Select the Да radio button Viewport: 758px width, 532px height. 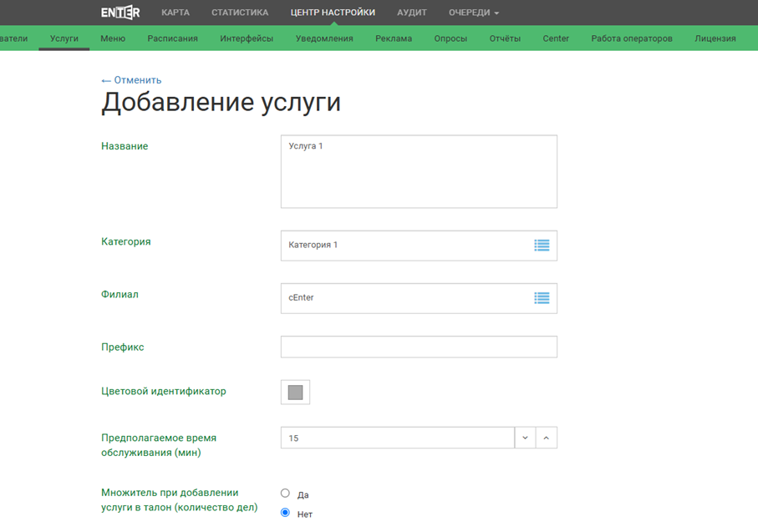pos(285,494)
